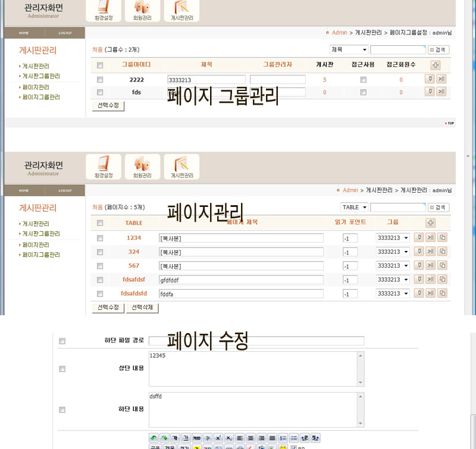Click the edit pencil icon for group 2222

pos(430,79)
